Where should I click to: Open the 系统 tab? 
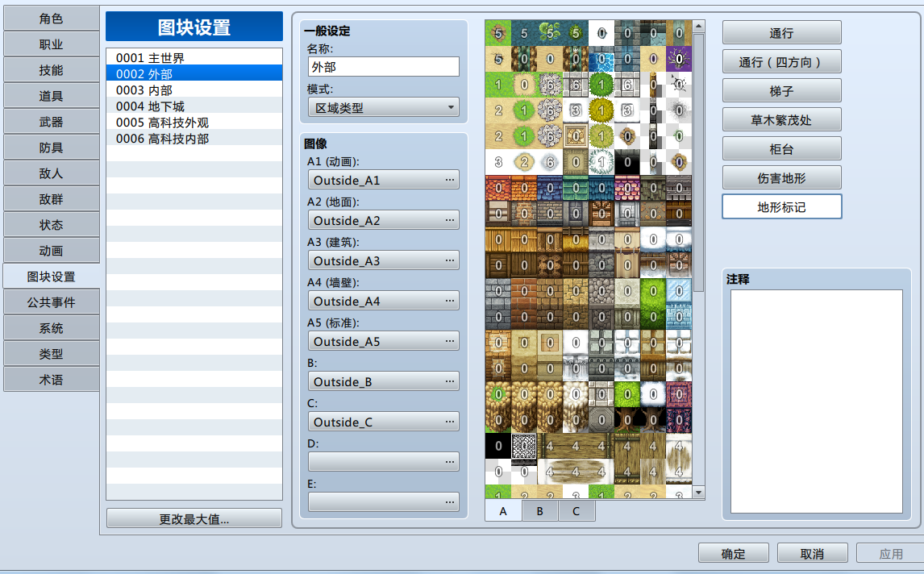pos(52,328)
